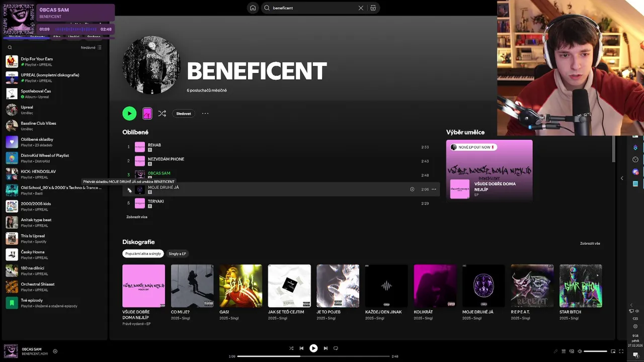Click the pink album preview thumbnail beside play

click(x=147, y=114)
